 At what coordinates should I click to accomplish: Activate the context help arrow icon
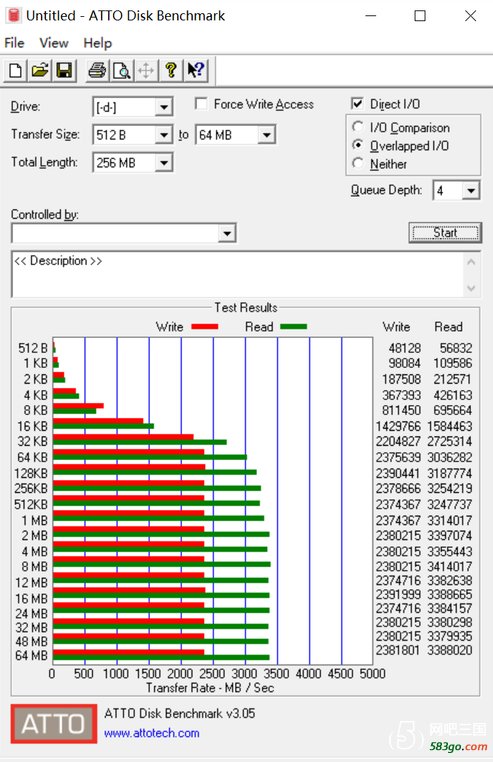195,71
